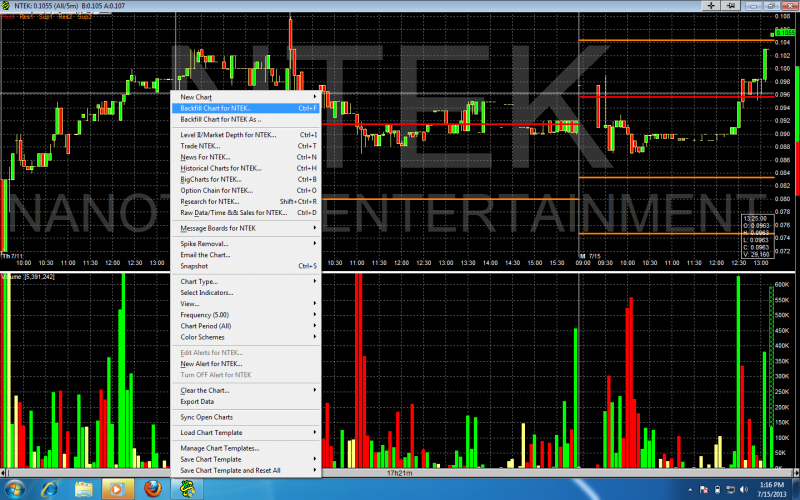Click the horizontal scrollbar left arrow
Image resolution: width=800 pixels, height=500 pixels.
(x=3, y=473)
